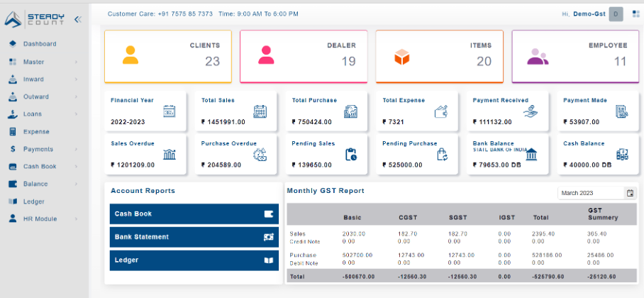Click the calendar icon beside March 2023
This screenshot has width=644, height=298.
(629, 193)
